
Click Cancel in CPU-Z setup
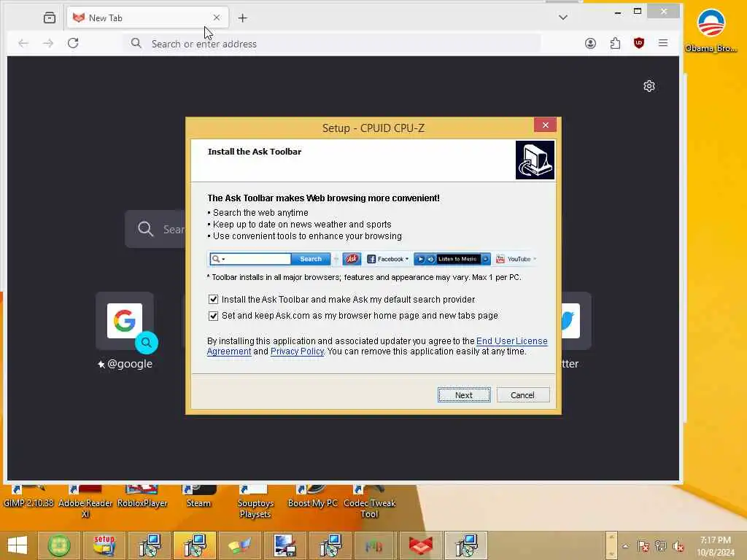pyautogui.click(x=522, y=394)
